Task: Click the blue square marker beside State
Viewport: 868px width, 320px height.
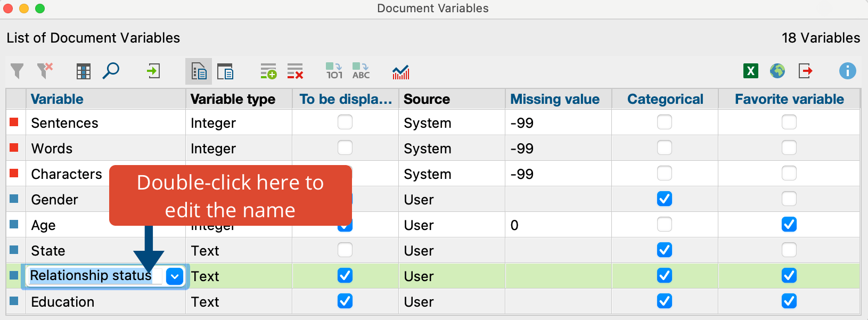Action: coord(14,250)
